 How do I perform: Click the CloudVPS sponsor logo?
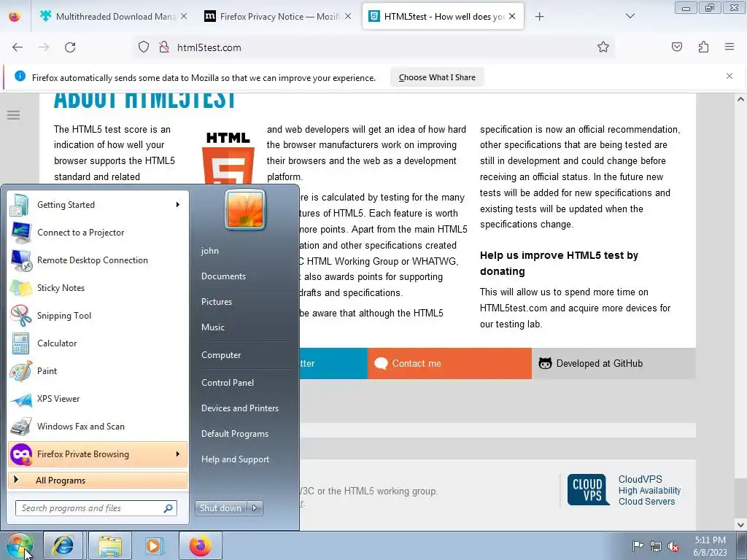588,489
